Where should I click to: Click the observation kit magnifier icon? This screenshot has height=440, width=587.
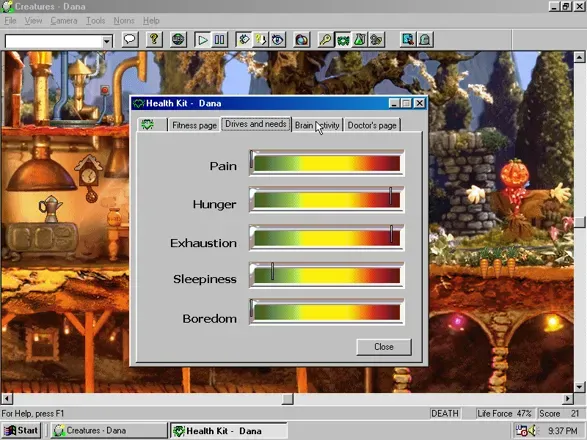[x=408, y=39]
